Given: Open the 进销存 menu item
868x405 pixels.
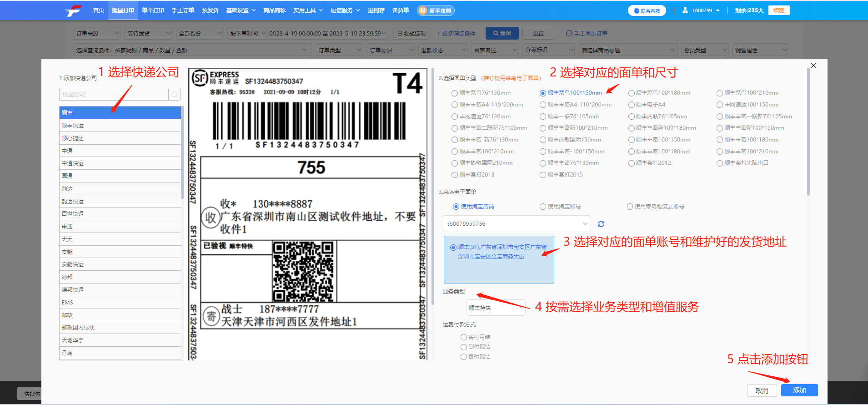Looking at the screenshot, I should pos(376,10).
